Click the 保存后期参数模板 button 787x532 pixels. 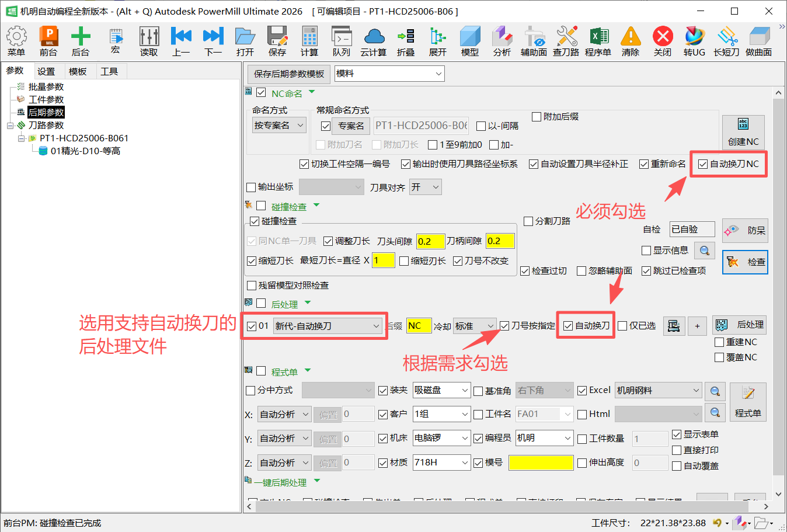click(x=289, y=74)
